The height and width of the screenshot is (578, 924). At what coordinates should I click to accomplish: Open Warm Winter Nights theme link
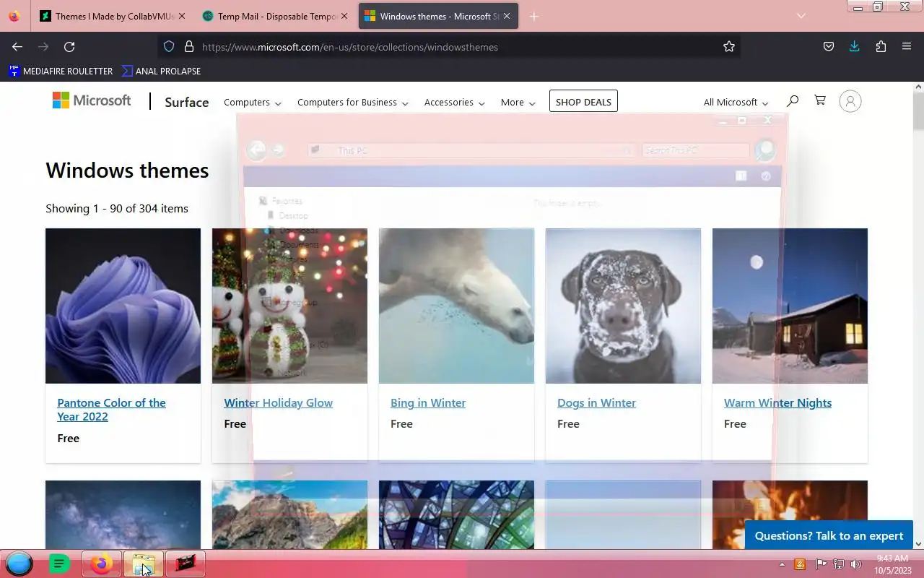point(777,403)
